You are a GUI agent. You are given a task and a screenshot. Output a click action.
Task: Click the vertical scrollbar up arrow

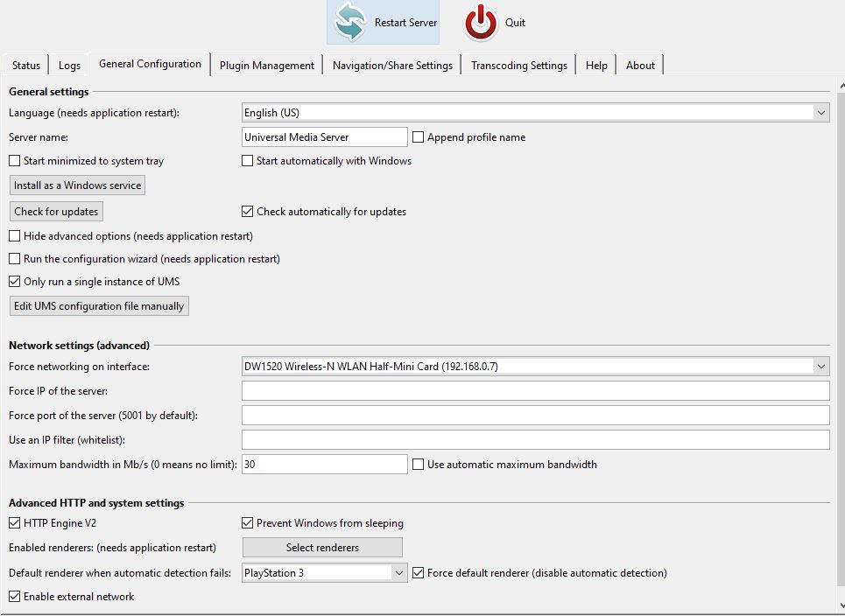pos(841,85)
